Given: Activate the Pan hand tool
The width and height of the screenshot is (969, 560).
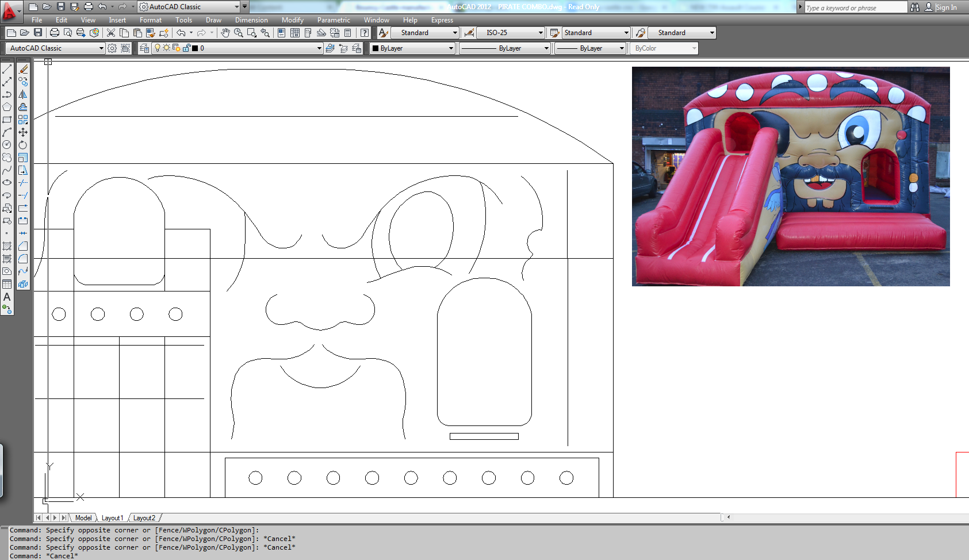Looking at the screenshot, I should (x=225, y=33).
